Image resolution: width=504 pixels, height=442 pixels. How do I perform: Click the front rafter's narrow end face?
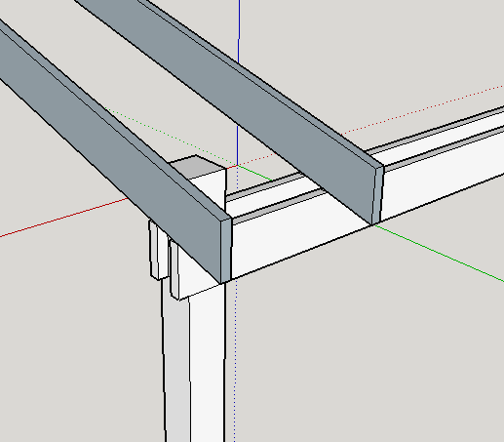click(x=226, y=251)
